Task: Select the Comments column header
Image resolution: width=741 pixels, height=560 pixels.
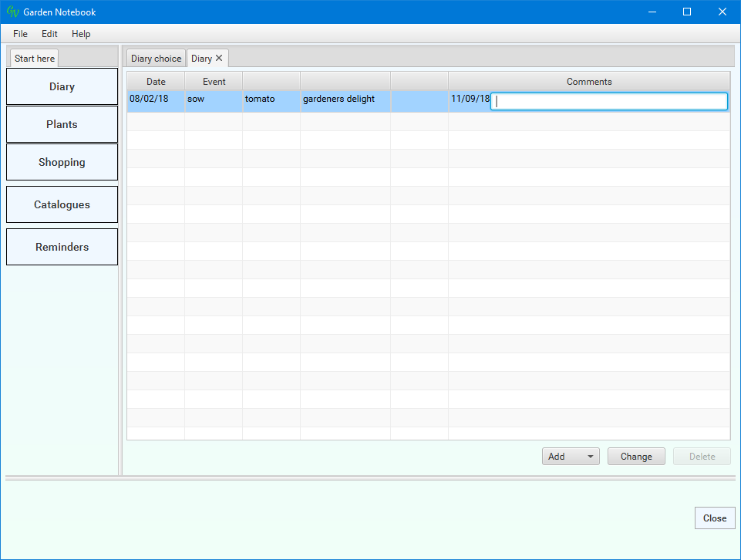Action: (x=589, y=82)
